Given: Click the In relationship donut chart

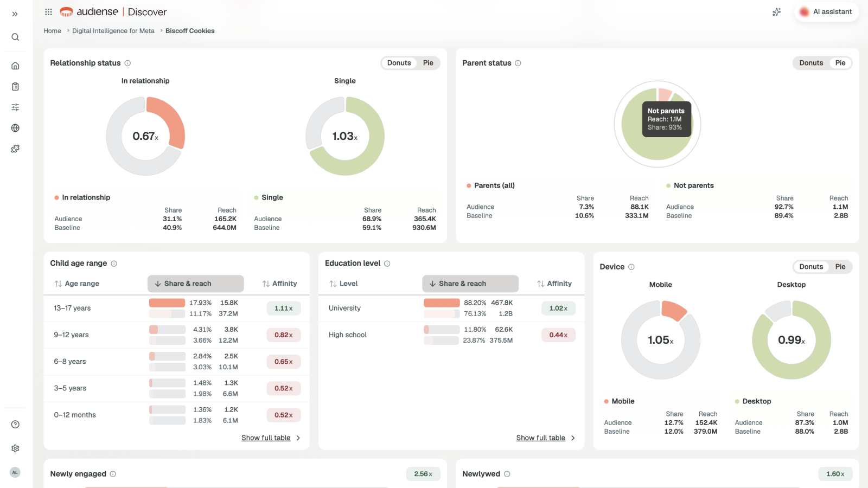Looking at the screenshot, I should point(145,136).
